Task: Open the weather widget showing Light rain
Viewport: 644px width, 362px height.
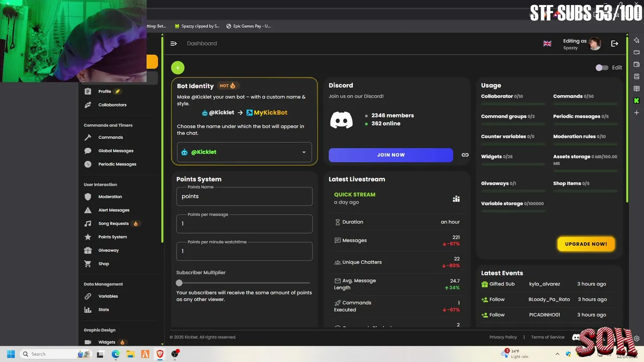Action: point(514,354)
